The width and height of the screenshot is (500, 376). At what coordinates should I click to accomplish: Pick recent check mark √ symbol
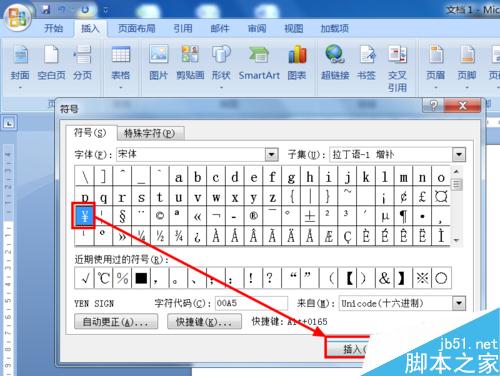[x=85, y=278]
